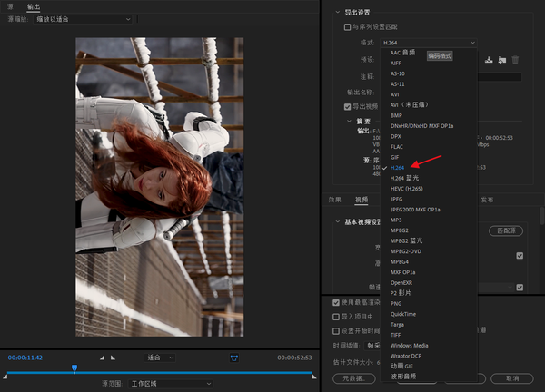Click the aspect ratio correction icon
545x392 pixels.
233,358
